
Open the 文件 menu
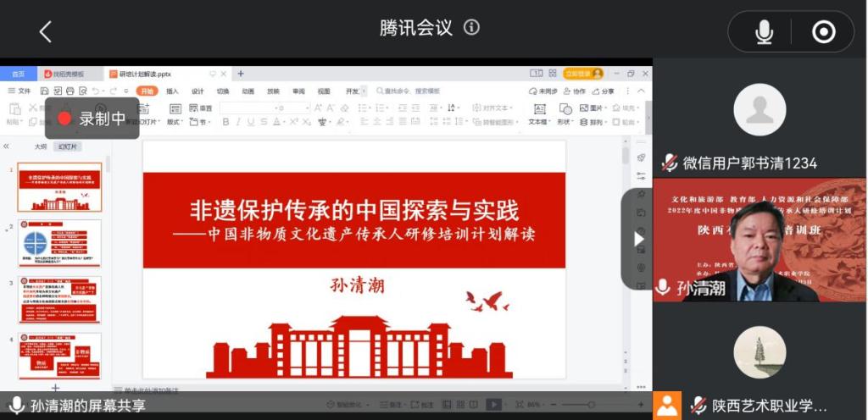click(x=19, y=91)
